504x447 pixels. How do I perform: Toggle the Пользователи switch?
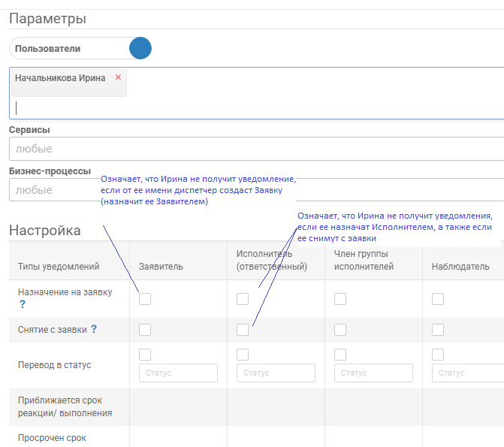click(x=140, y=49)
